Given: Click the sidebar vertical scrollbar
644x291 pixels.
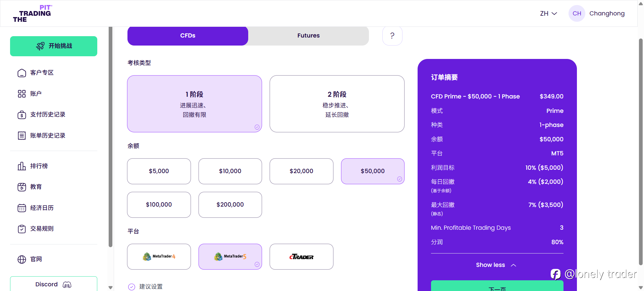Looking at the screenshot, I should (x=111, y=137).
